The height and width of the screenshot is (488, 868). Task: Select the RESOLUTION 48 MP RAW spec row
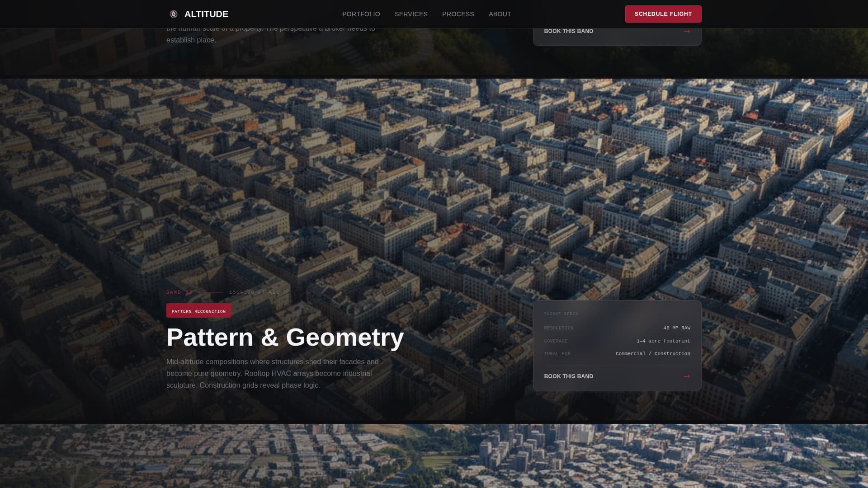pos(617,328)
